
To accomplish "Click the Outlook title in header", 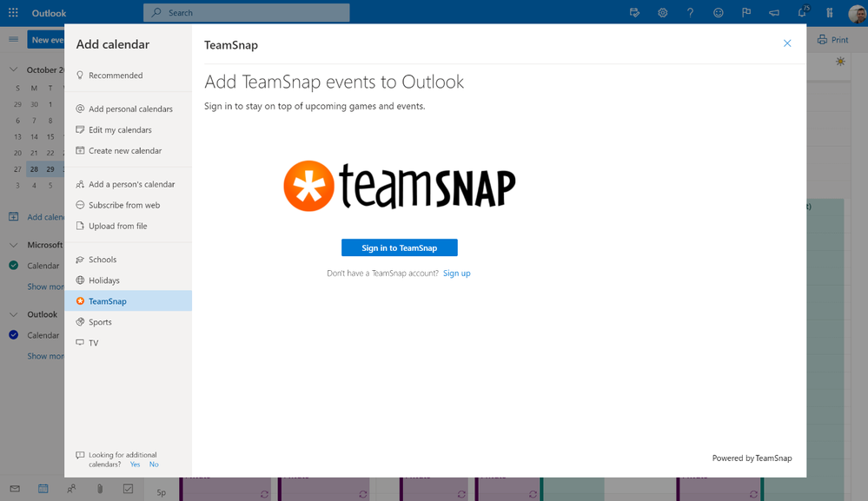I will (49, 13).
